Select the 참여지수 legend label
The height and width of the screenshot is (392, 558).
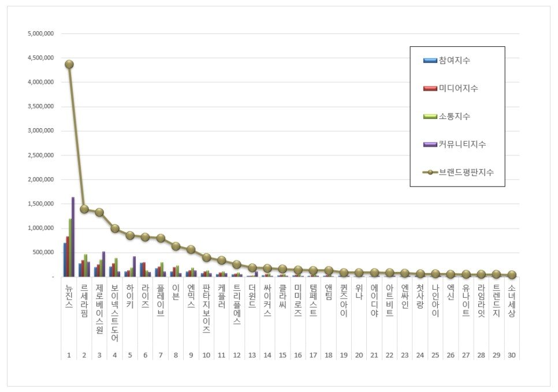pyautogui.click(x=455, y=61)
